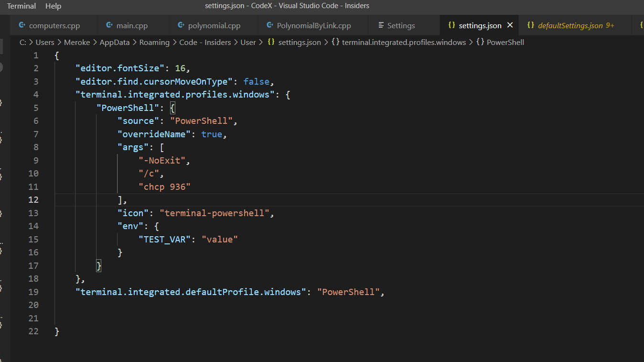Click the C++ icon on PolynomialByLink.cpp tab
644x362 pixels.
269,25
